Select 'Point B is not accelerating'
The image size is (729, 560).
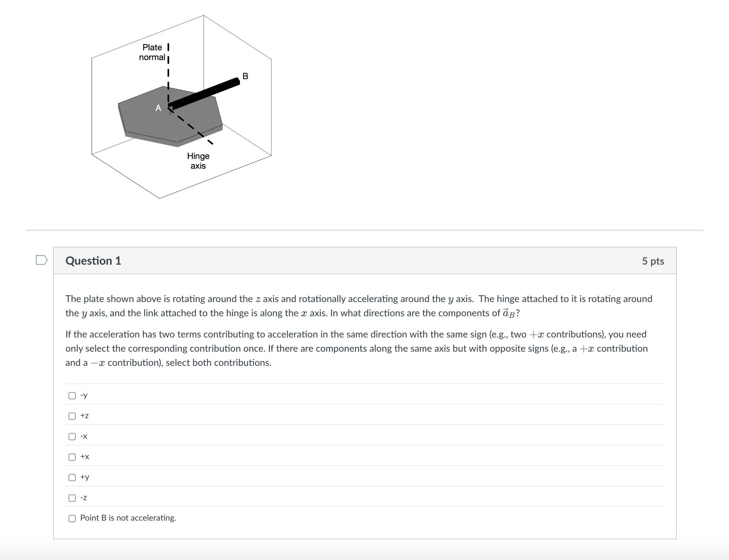[71, 518]
